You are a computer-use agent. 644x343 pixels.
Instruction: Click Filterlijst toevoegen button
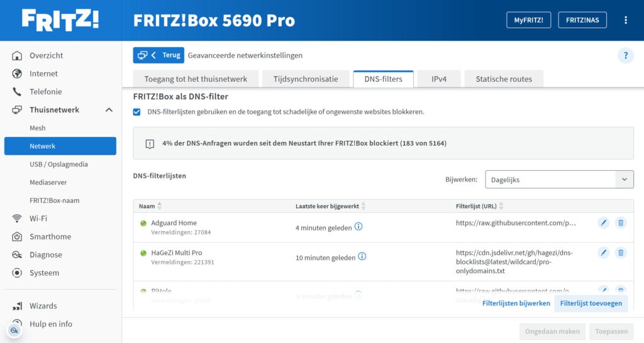click(591, 303)
